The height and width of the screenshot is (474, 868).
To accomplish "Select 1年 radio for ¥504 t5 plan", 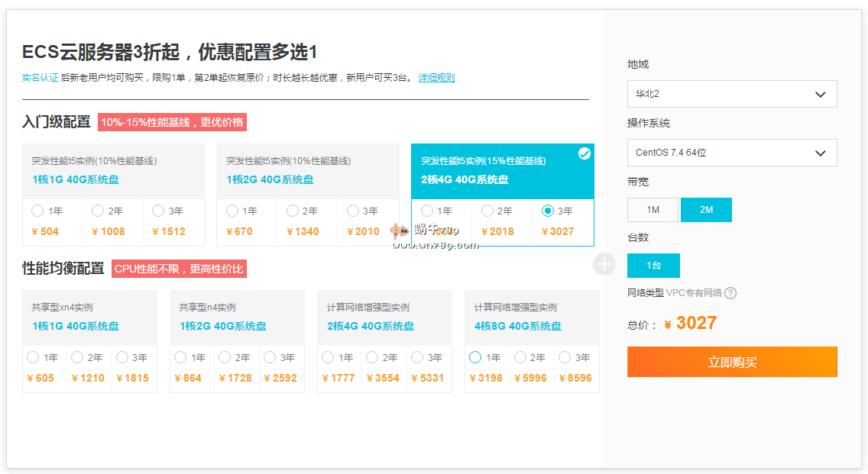I will pos(38,211).
